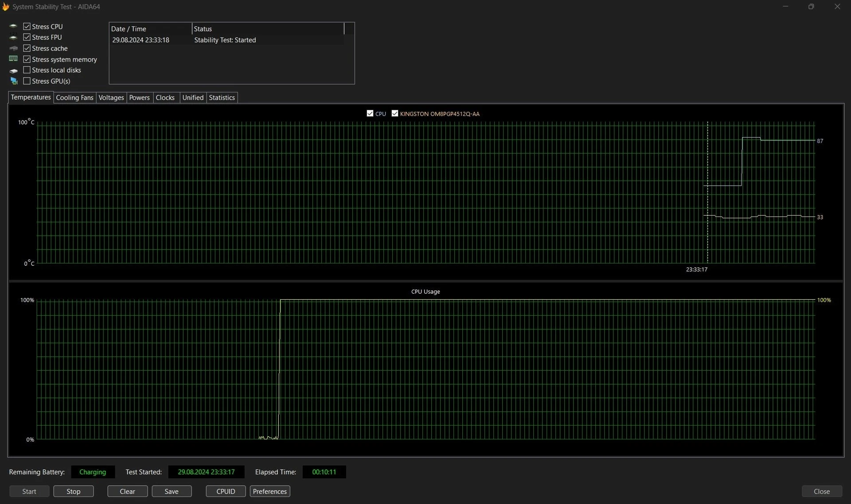Uncheck Stress system memory
851x504 pixels.
[x=27, y=59]
